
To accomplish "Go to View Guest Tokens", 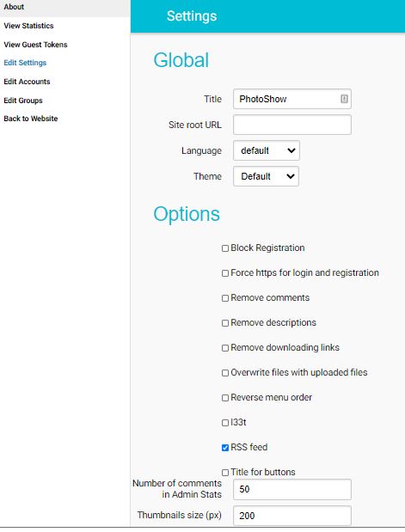I will click(x=35, y=45).
